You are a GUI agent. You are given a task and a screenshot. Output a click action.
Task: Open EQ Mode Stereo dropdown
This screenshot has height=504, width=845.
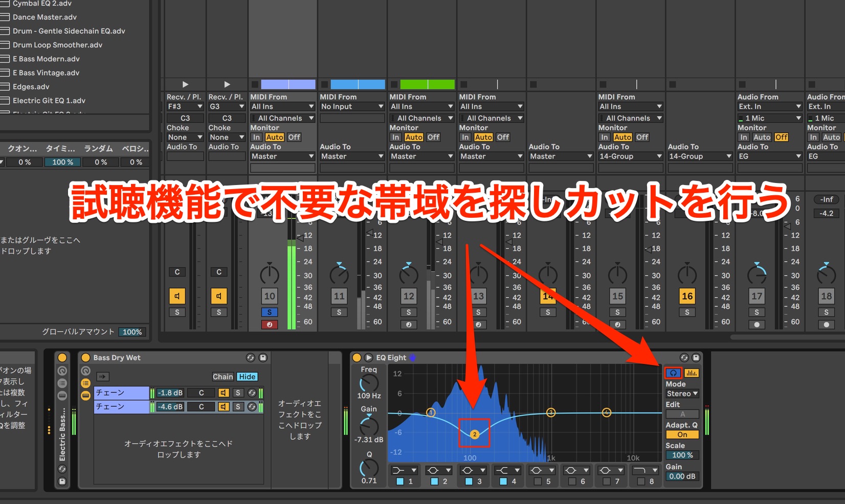pos(682,394)
